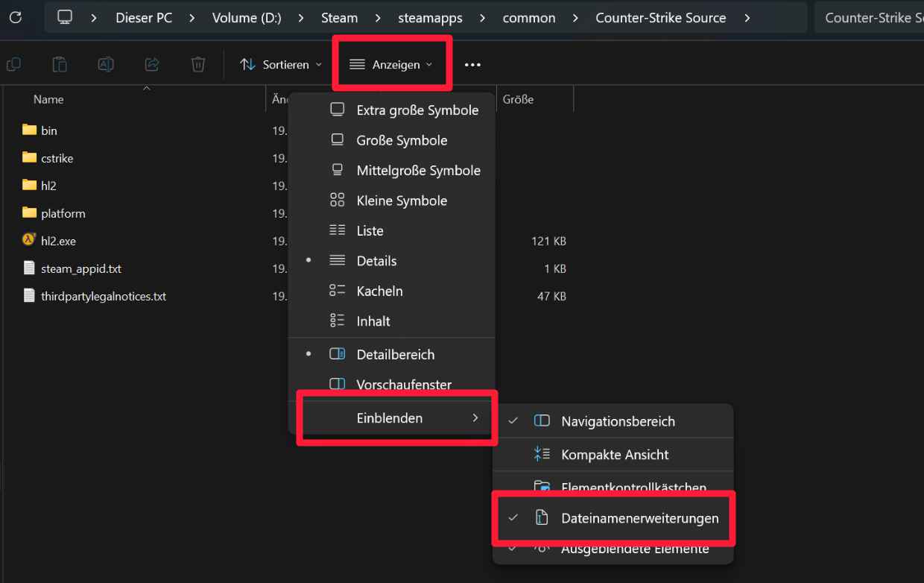This screenshot has width=924, height=583.
Task: Click the PC monitor icon in breadcrumb
Action: 66,17
